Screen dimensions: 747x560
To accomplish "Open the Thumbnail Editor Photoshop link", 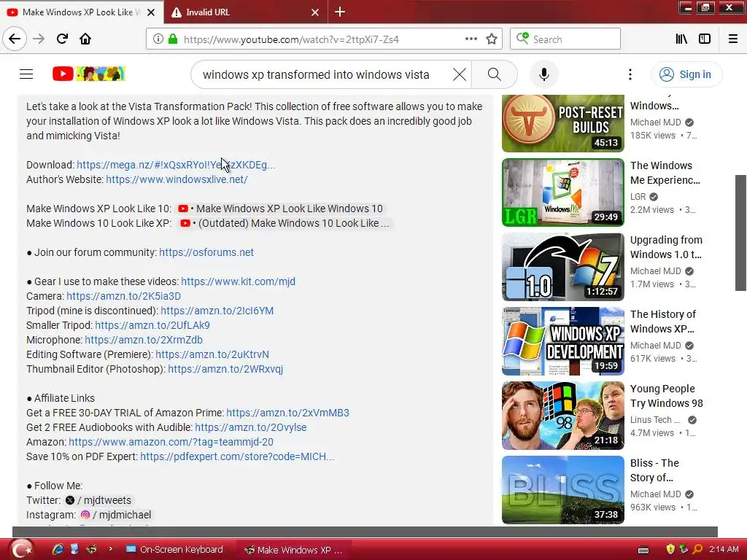I will (x=225, y=369).
